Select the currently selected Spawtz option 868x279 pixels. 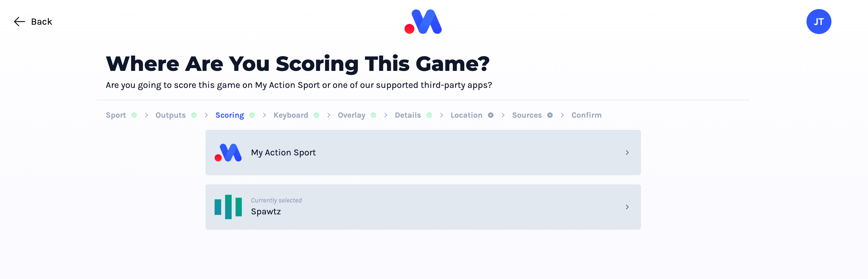[423, 207]
